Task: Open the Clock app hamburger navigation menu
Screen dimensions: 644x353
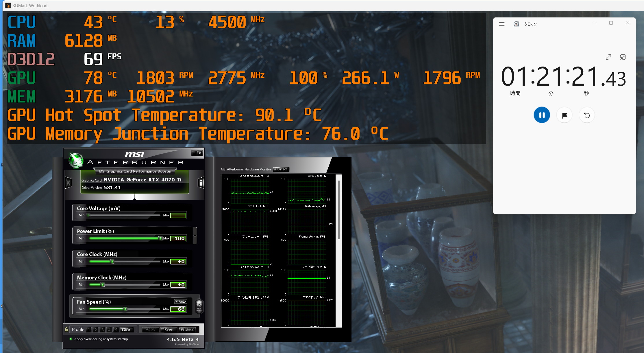Action: (501, 24)
